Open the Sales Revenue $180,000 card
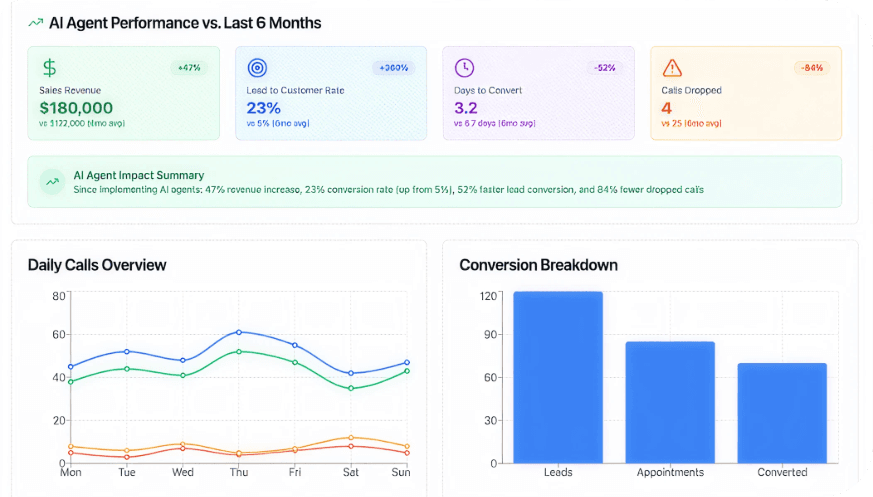Viewport: 873px width, 497px height. (123, 93)
